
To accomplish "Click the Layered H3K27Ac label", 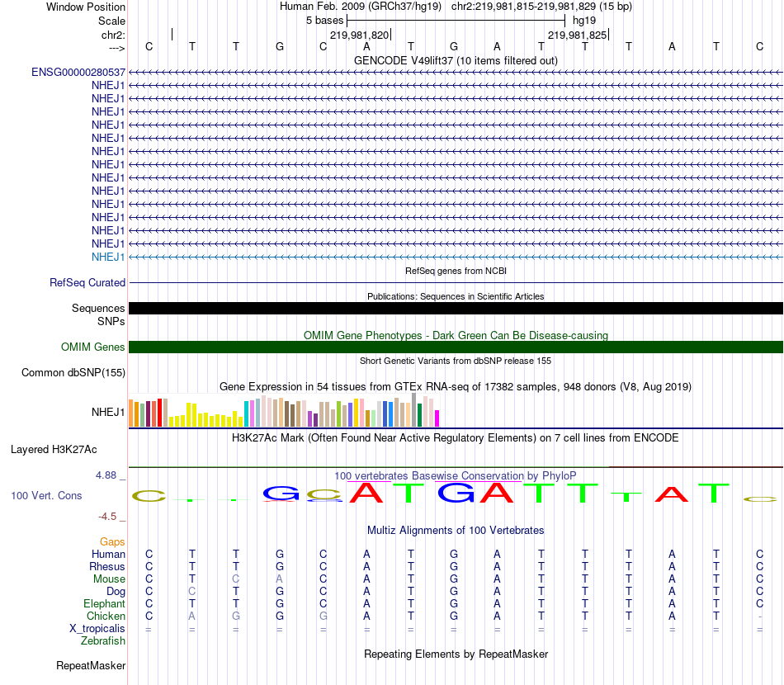I will 54,450.
